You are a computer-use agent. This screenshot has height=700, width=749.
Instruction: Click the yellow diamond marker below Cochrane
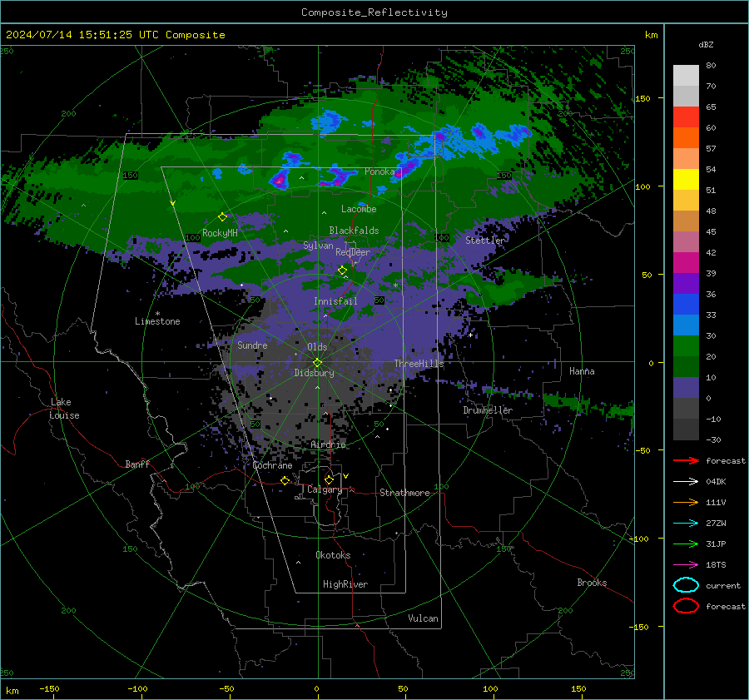285,480
